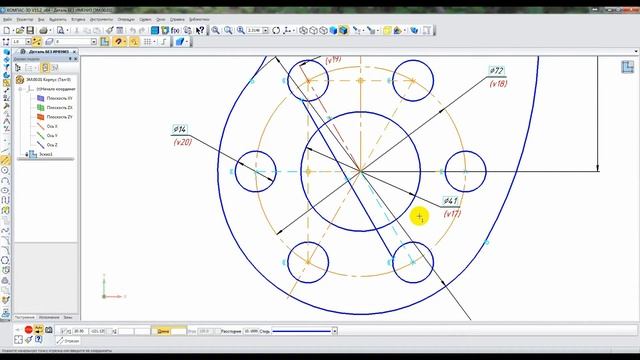Viewport: 640px width, 360px height.
Task: Open the zoom scale dropdown
Action: point(266,30)
